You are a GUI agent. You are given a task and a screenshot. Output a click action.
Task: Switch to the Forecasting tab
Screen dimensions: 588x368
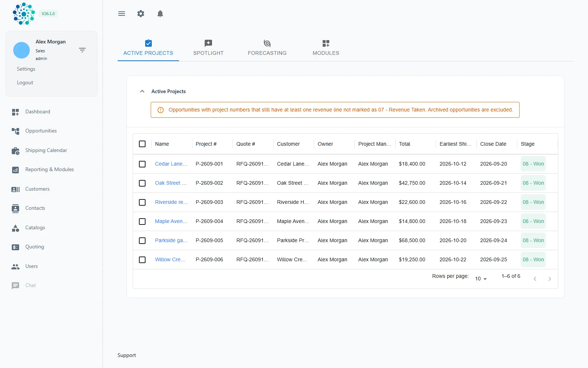[267, 48]
